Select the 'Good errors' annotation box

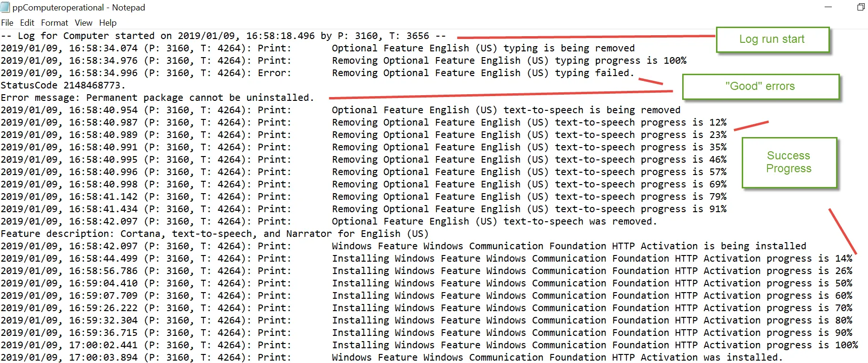tap(760, 87)
